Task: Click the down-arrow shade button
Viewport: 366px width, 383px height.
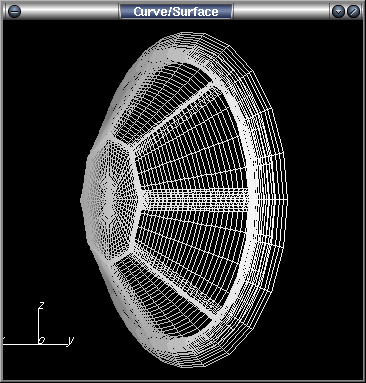Action: point(339,12)
